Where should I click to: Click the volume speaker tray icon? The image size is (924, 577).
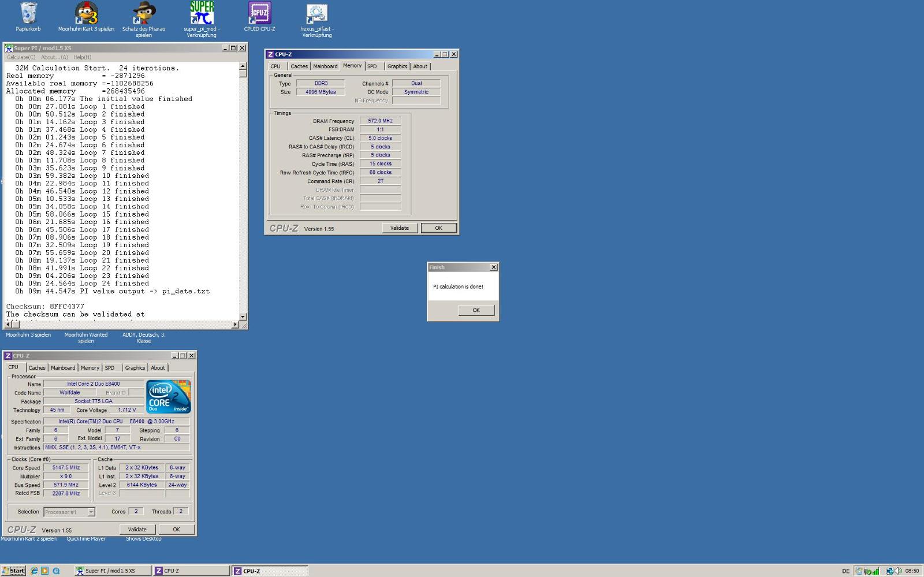coord(898,571)
